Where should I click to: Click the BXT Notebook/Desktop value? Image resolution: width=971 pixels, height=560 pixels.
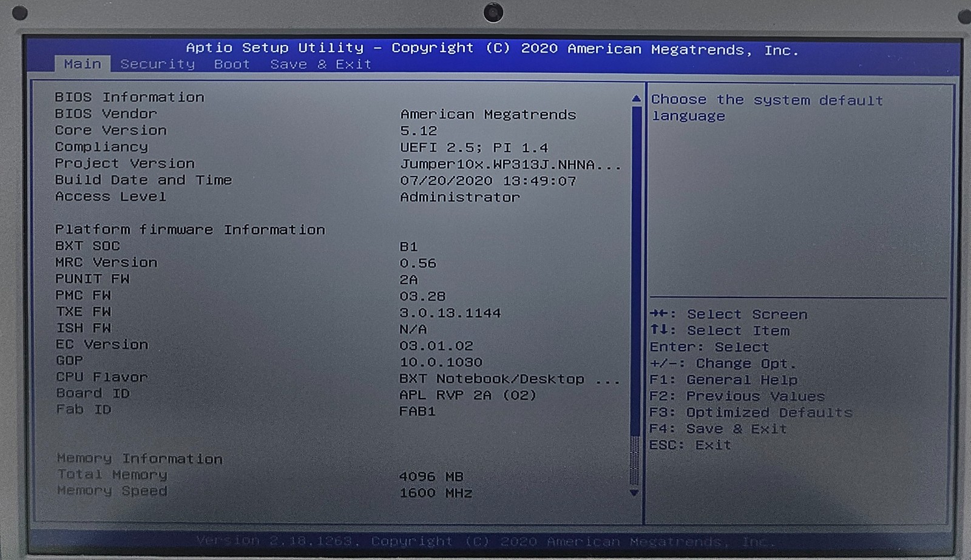pyautogui.click(x=509, y=379)
